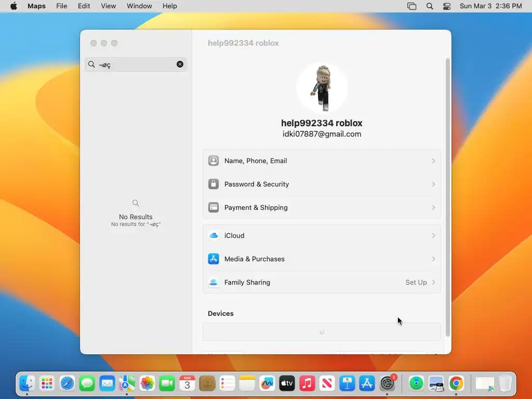Image resolution: width=532 pixels, height=399 pixels.
Task: Click the settings pane vertical scrollbar
Action: click(x=447, y=197)
